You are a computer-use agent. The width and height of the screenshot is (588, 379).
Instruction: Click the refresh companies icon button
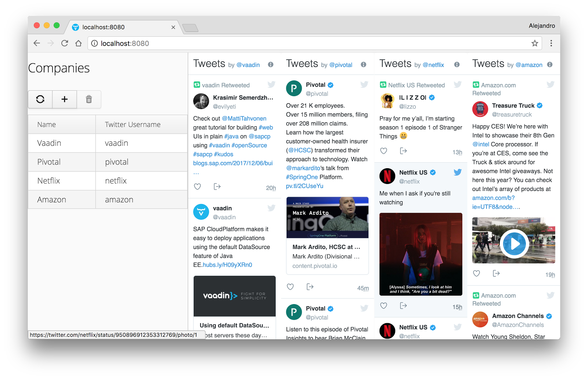pos(40,99)
